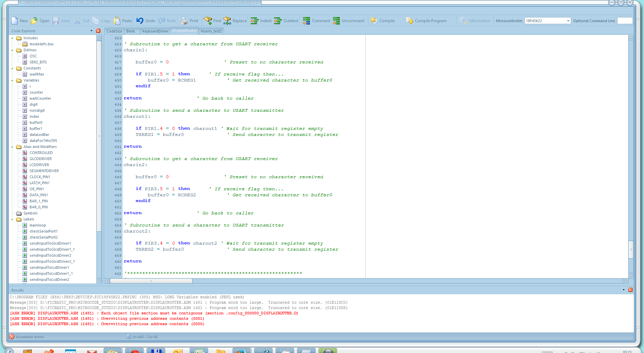Close the Results panel
Image resolution: width=644 pixels, height=353 pixels.
[630, 290]
